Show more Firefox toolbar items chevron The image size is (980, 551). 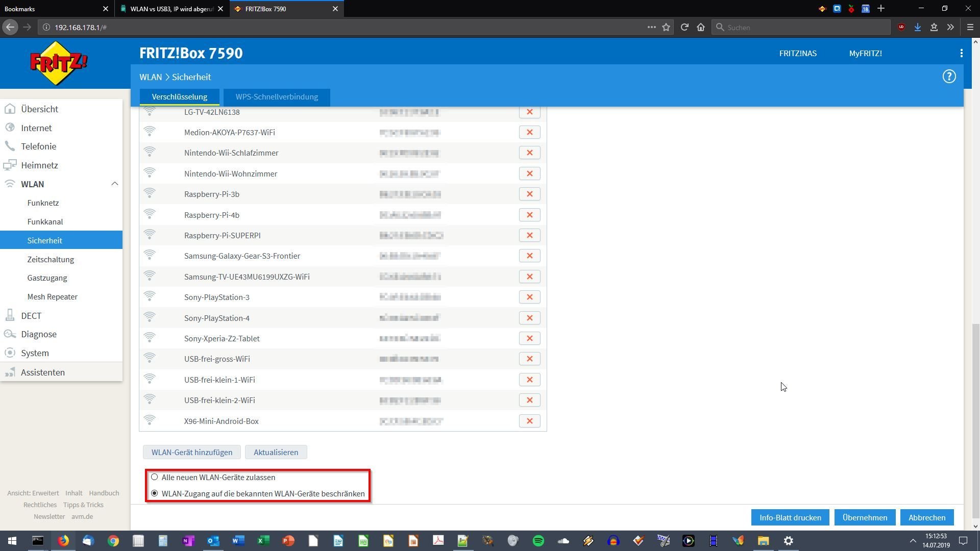tap(950, 27)
